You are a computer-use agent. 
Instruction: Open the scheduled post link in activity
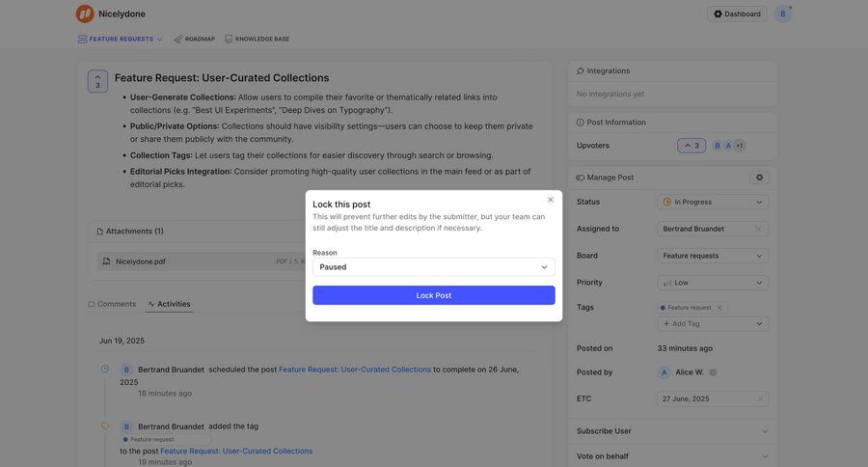click(355, 370)
